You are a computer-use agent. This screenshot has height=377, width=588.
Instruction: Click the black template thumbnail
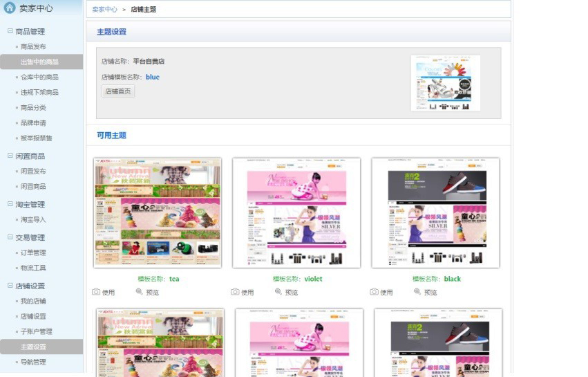pos(436,213)
